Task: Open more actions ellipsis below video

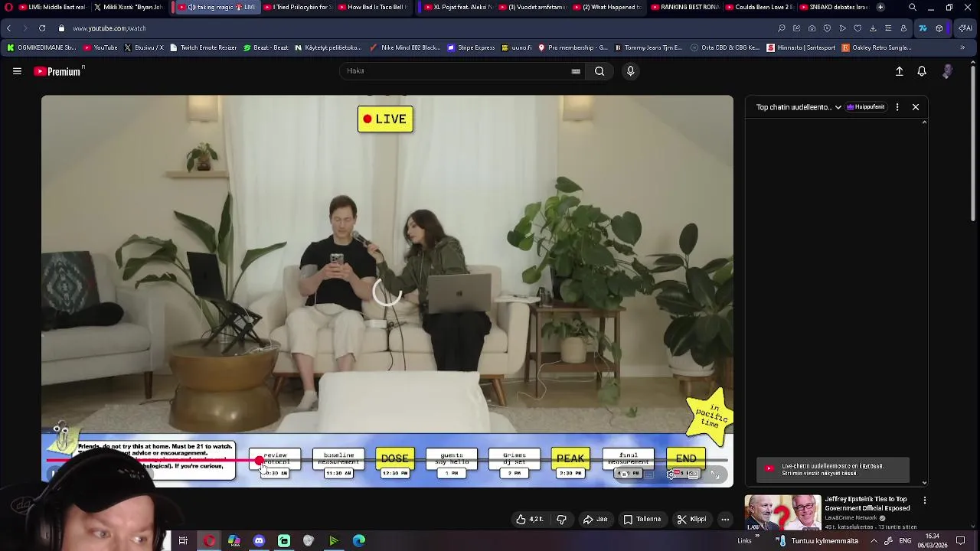Action: (x=725, y=519)
